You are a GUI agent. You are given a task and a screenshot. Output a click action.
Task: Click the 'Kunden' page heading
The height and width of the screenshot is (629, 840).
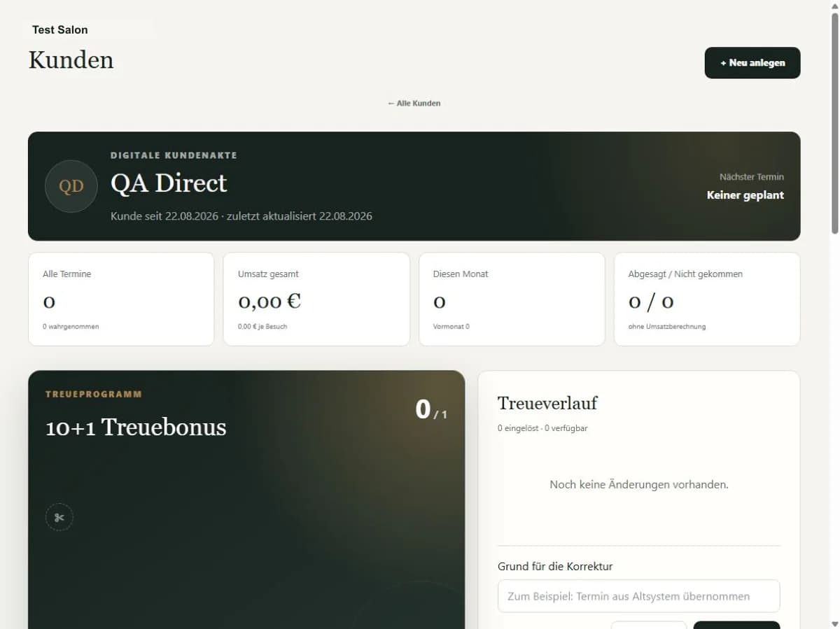tap(71, 60)
